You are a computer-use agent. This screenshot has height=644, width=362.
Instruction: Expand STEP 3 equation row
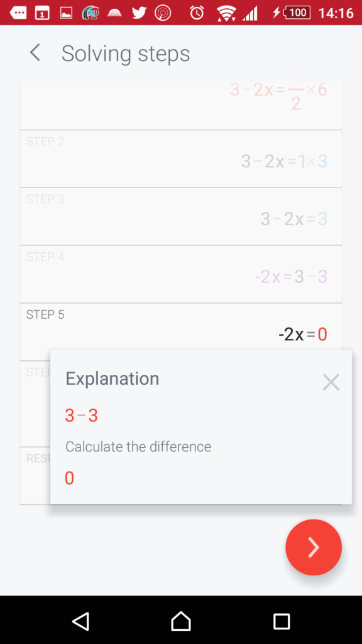point(181,216)
